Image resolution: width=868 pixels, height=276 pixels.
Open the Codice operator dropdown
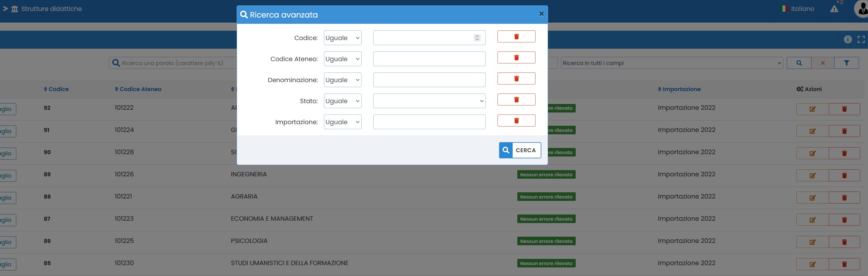coord(343,38)
